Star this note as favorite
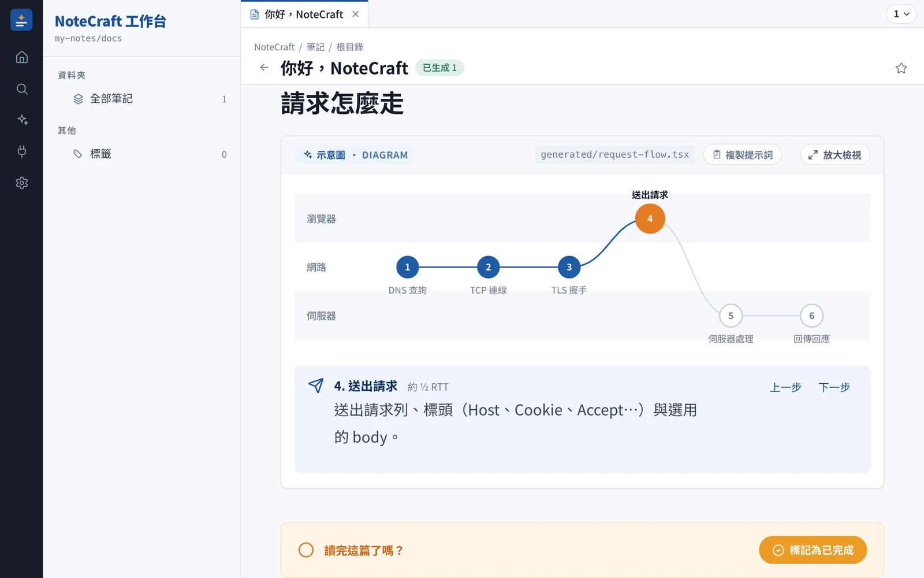This screenshot has height=578, width=924. tap(901, 68)
